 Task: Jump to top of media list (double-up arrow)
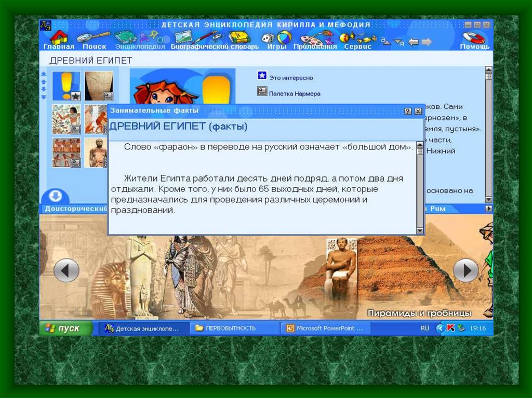click(44, 74)
